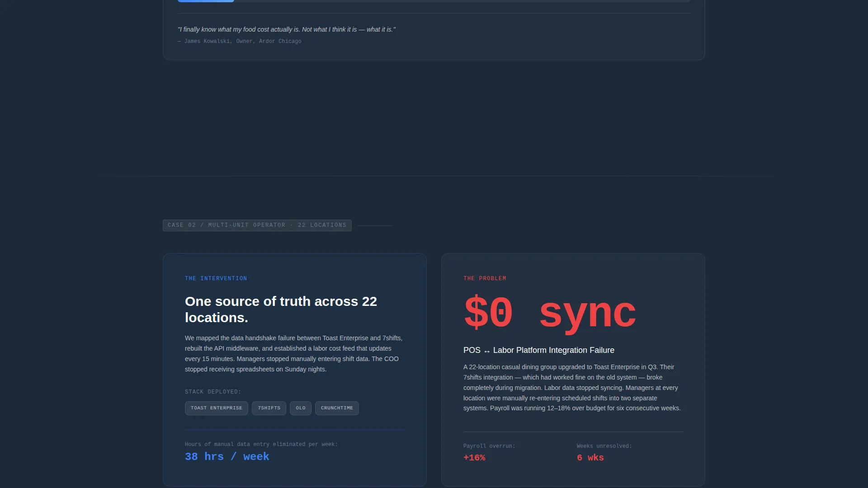
Task: Click the 'Stack deployed:' label
Action: 213,392
